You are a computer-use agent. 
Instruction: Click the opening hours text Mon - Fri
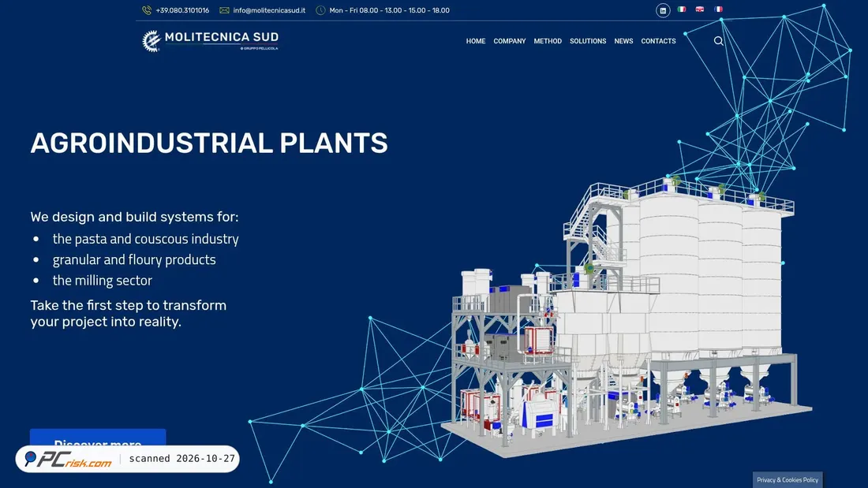click(389, 10)
